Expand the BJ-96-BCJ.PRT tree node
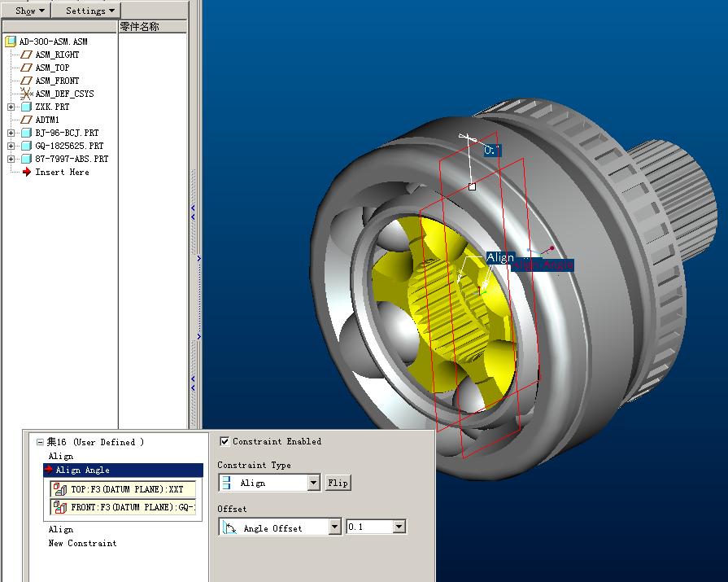 11,133
